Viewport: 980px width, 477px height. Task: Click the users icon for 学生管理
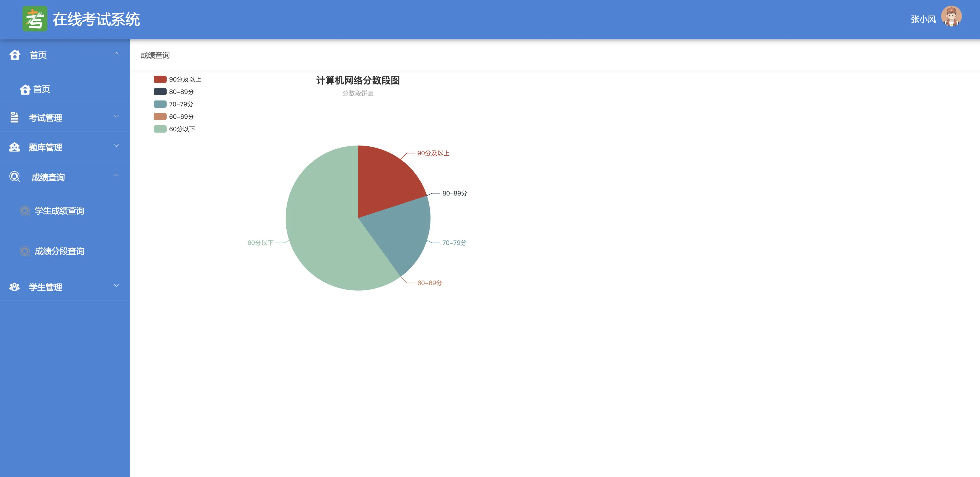[x=14, y=287]
